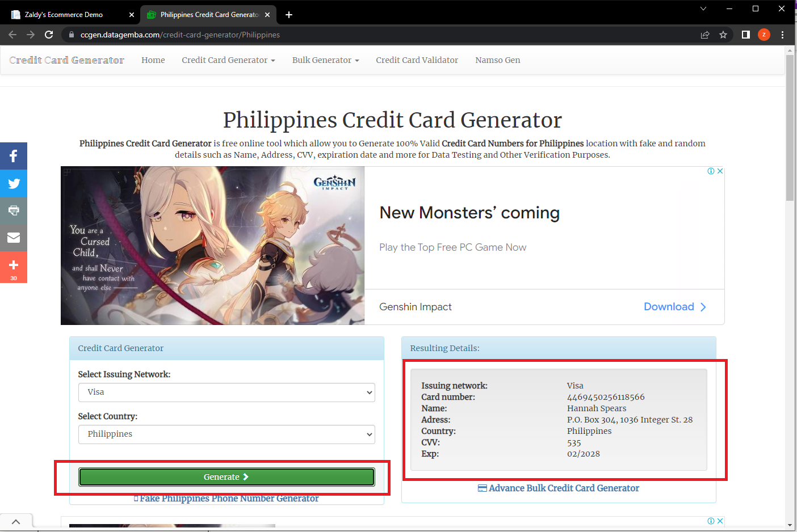
Task: Open the Select Country combo box
Action: click(226, 434)
